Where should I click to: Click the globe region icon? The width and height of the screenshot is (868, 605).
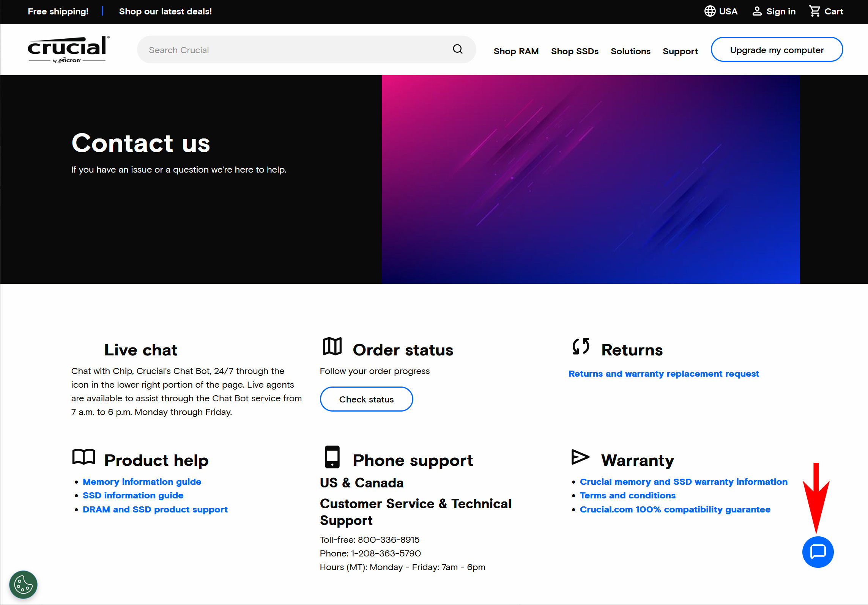pos(710,11)
